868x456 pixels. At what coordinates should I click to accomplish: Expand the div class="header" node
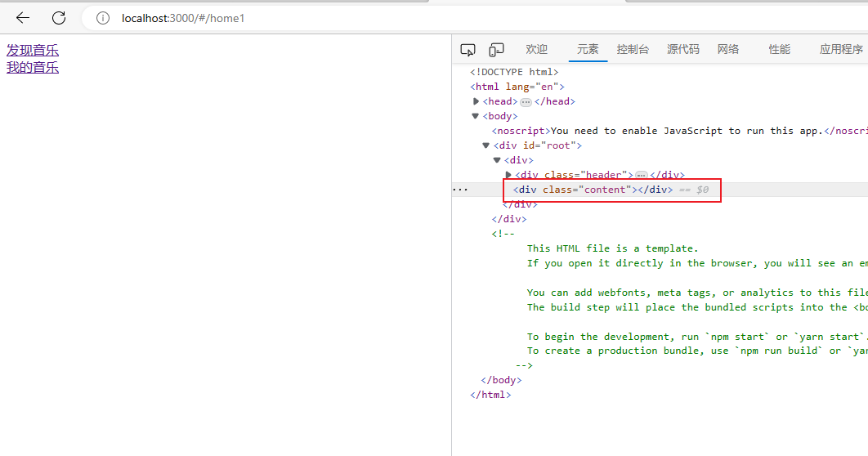coord(508,175)
